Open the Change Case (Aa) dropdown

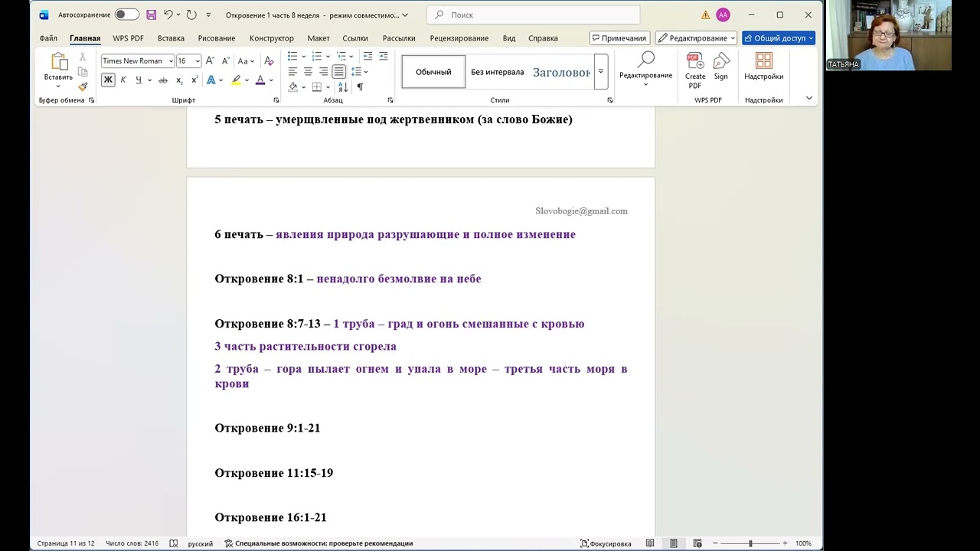click(x=246, y=61)
